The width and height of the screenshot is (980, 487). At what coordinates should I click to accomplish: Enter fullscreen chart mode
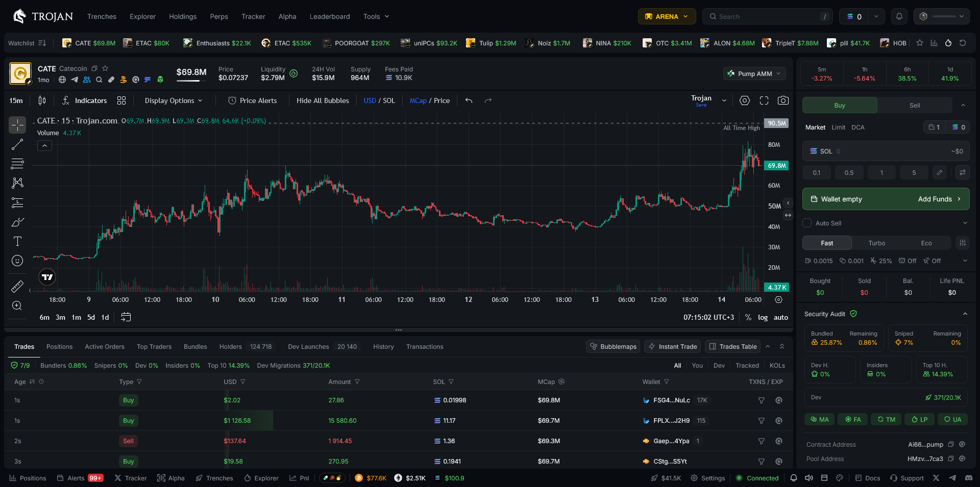764,100
